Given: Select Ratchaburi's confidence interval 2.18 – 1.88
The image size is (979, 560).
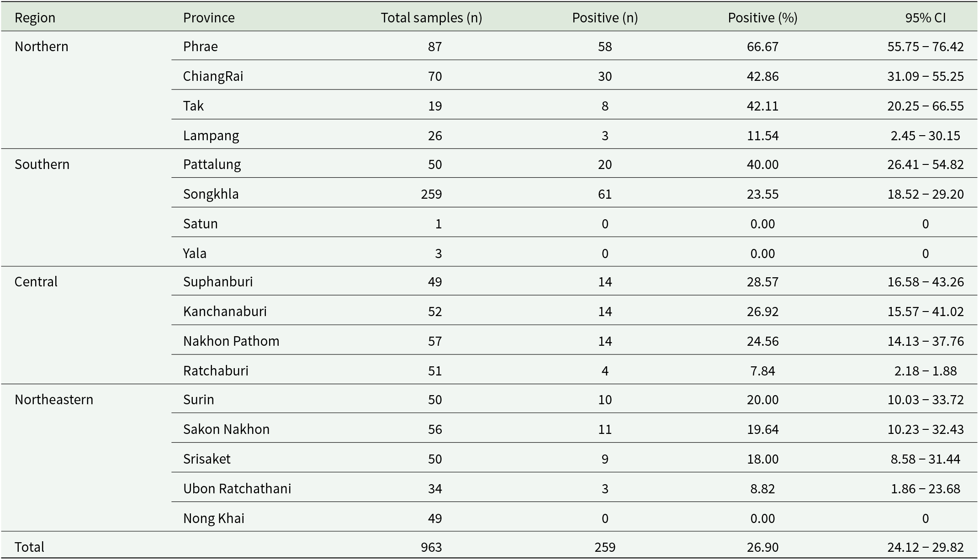Looking at the screenshot, I should (x=926, y=371).
